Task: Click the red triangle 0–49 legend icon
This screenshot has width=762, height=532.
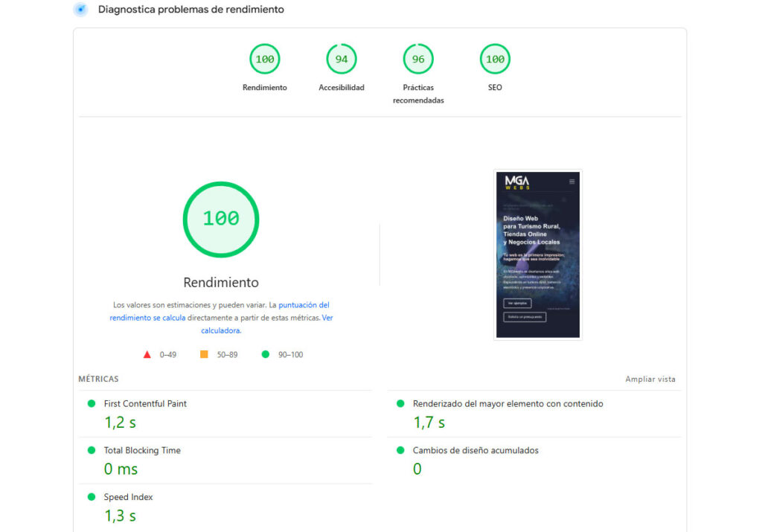Action: pyautogui.click(x=147, y=355)
